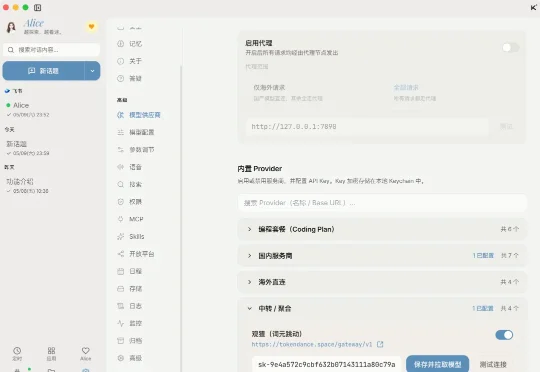Click the 保存并拉取模型 button
Viewport: 540px width, 372px height.
437,364
